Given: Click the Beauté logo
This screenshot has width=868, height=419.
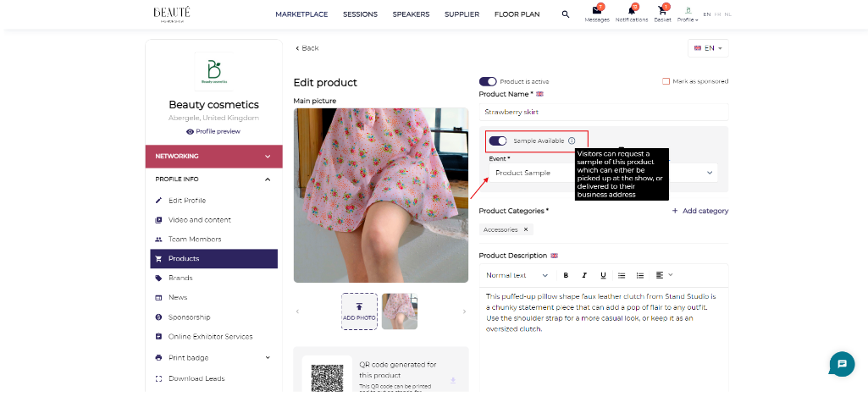Looking at the screenshot, I should 172,14.
